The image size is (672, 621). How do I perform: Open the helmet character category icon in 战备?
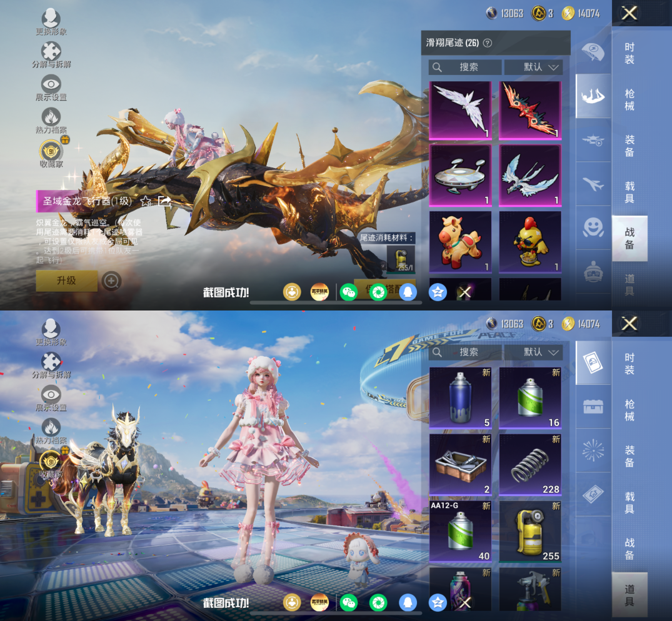[x=593, y=272]
